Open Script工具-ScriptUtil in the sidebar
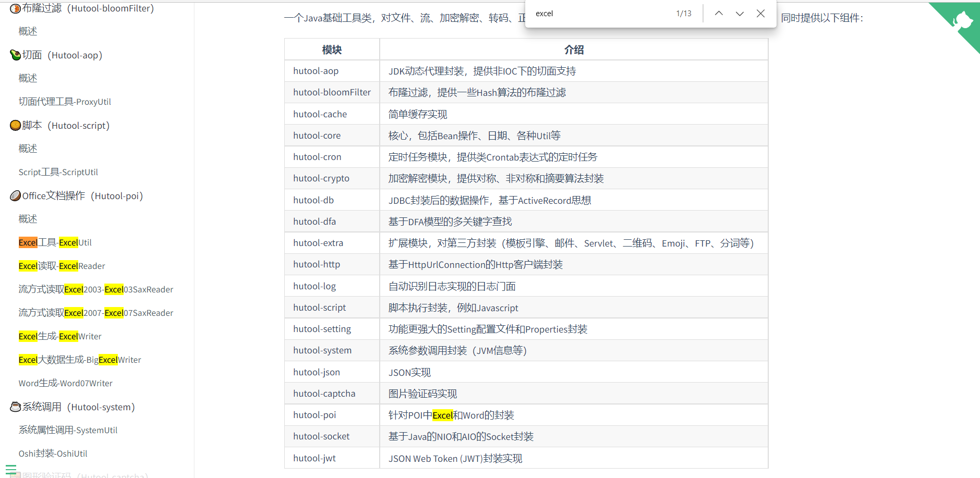980x478 pixels. click(58, 171)
